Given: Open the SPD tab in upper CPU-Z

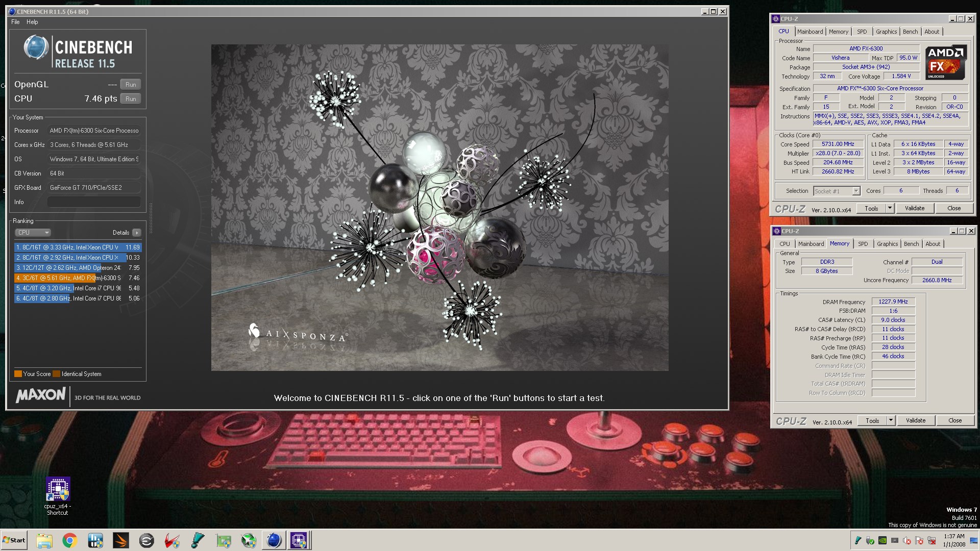Looking at the screenshot, I should coord(862,32).
